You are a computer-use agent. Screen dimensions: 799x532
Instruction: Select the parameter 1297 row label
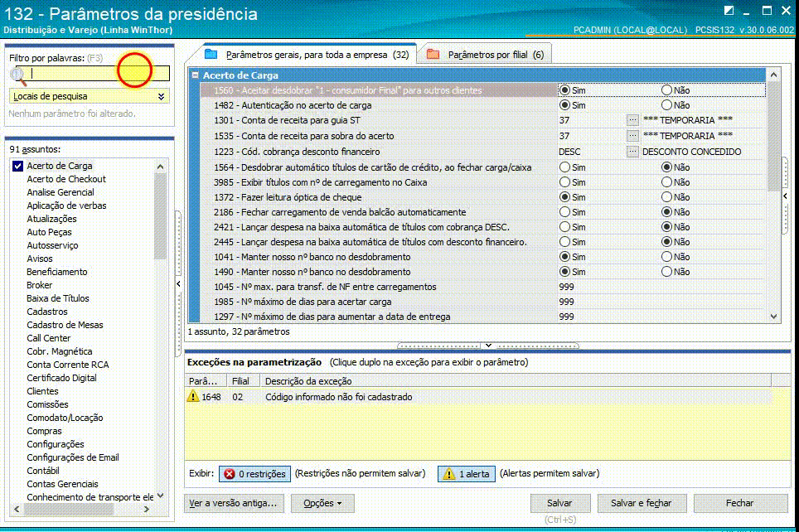pos(332,317)
